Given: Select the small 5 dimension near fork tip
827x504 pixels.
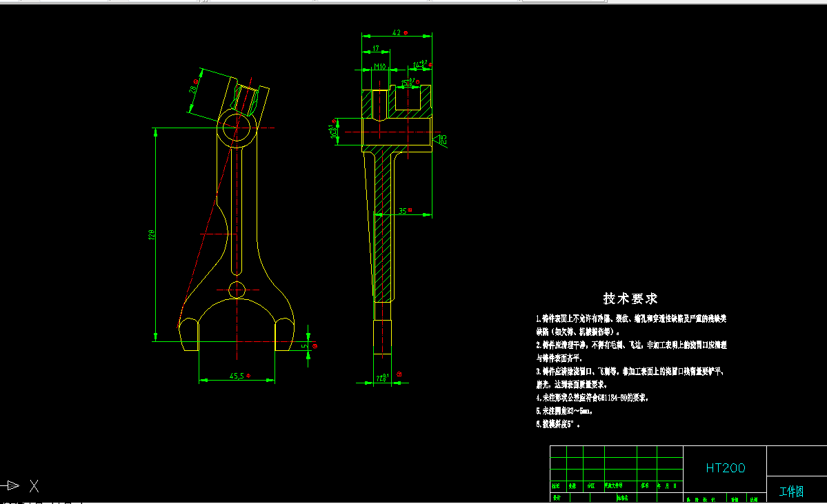Looking at the screenshot, I should click(304, 346).
